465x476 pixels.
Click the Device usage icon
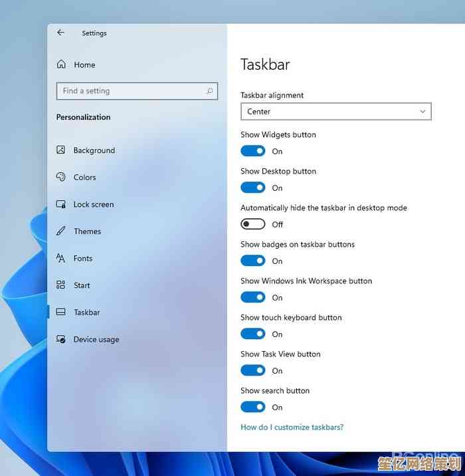[60, 339]
